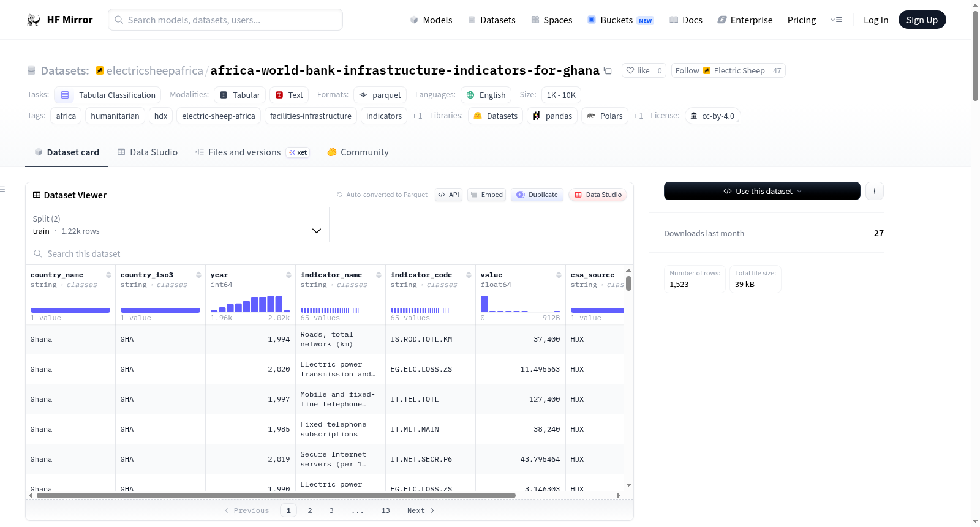Screen dimensions: 980x527
Task: Switch to the Community tab
Action: pos(358,152)
